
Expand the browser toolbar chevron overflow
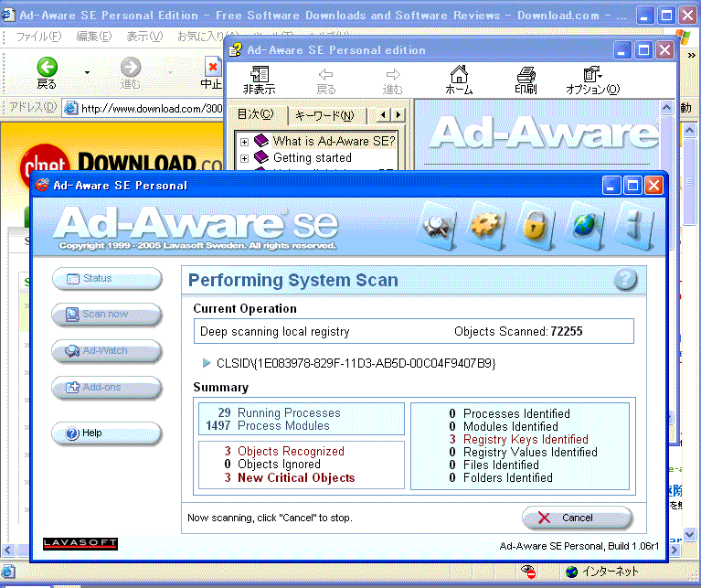point(691,56)
